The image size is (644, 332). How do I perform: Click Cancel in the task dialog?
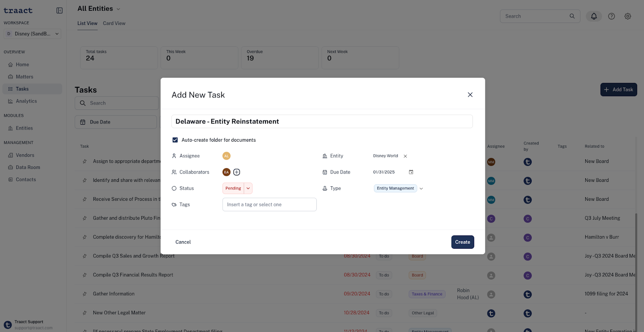pos(183,242)
